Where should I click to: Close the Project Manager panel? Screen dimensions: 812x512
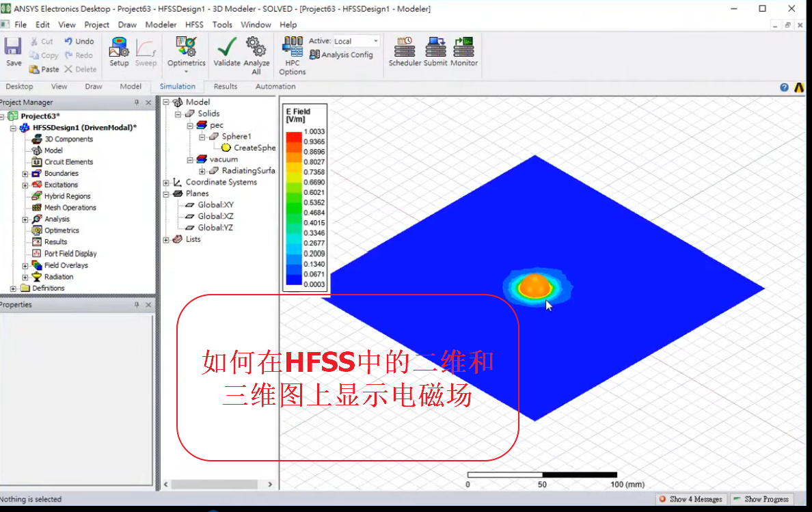(148, 103)
